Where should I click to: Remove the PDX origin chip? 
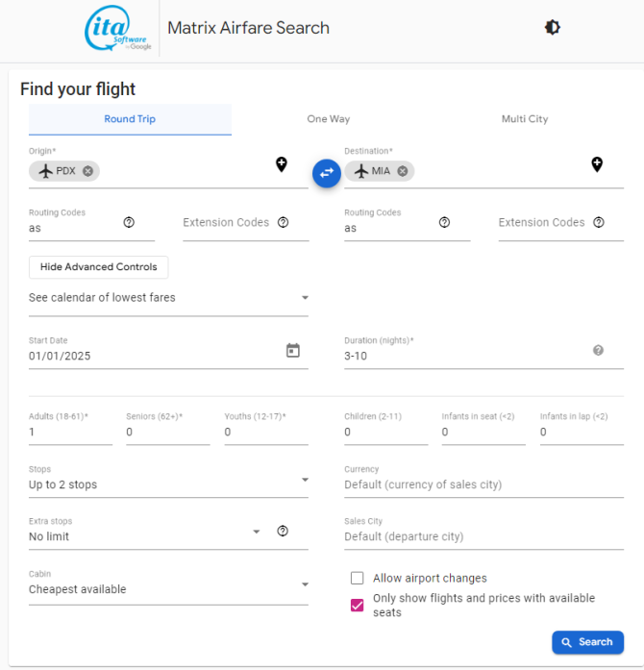point(88,171)
